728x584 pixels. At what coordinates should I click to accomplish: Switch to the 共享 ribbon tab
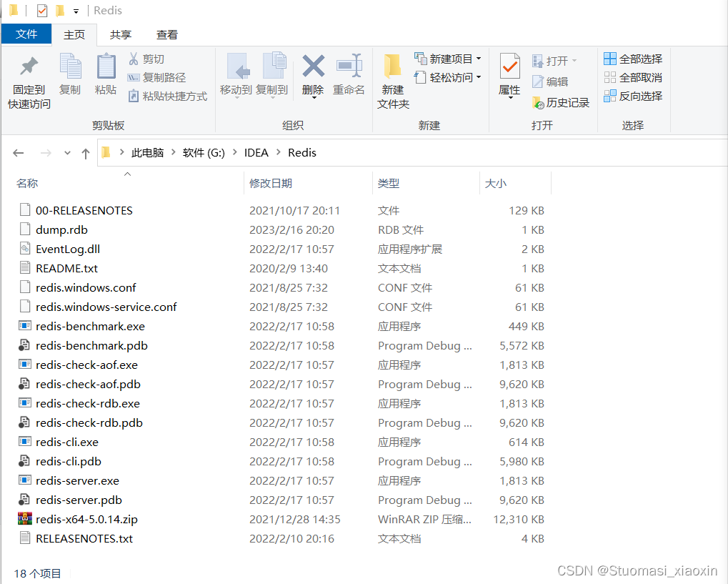point(121,35)
